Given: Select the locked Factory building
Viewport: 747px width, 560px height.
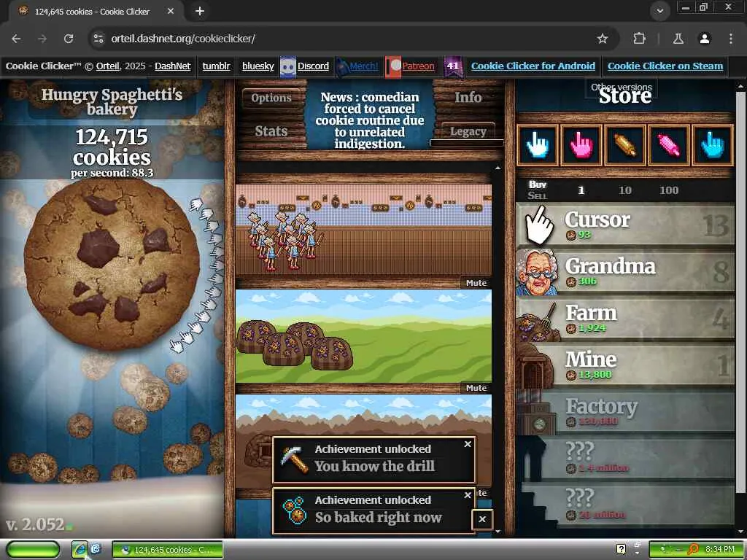Looking at the screenshot, I should pyautogui.click(x=625, y=411).
